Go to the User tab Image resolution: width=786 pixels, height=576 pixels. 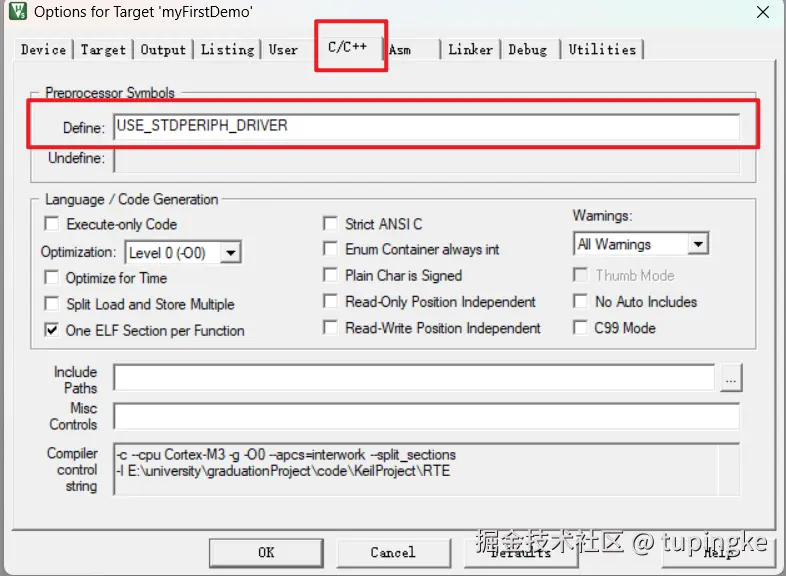tap(283, 50)
